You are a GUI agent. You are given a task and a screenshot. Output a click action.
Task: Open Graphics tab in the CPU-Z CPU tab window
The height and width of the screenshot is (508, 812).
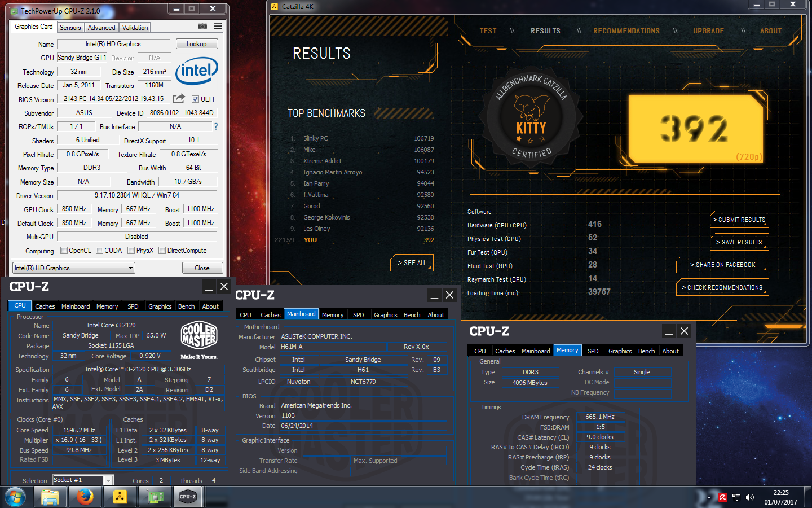click(160, 306)
